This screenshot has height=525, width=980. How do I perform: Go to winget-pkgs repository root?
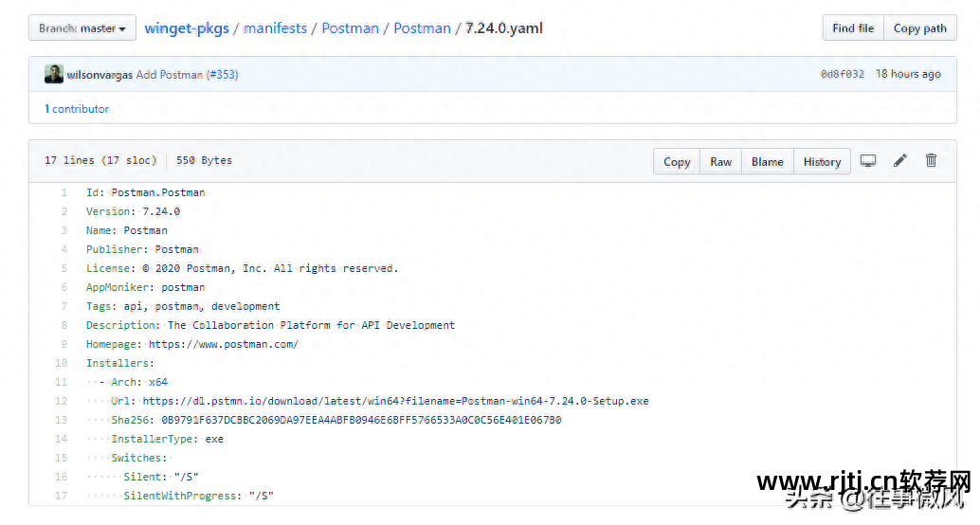click(x=189, y=28)
